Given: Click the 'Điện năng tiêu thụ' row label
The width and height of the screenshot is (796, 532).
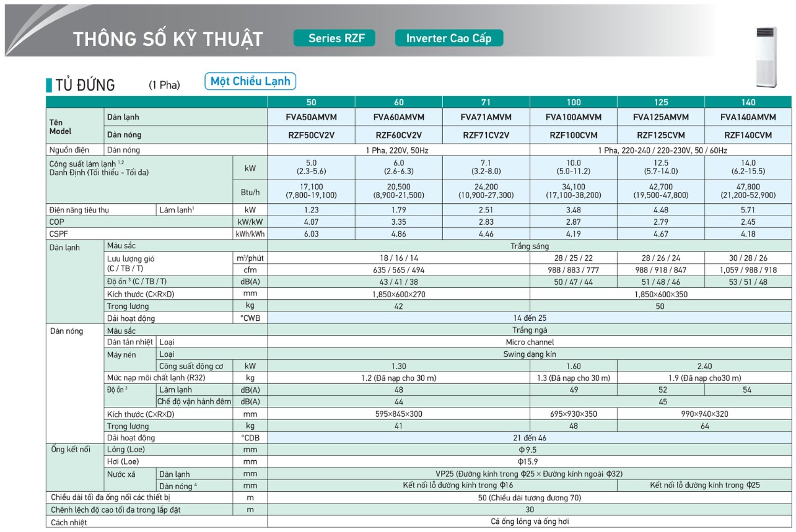Looking at the screenshot, I should pos(79,210).
